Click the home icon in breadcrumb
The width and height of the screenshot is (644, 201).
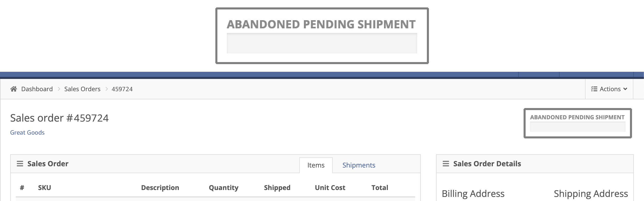click(x=14, y=89)
